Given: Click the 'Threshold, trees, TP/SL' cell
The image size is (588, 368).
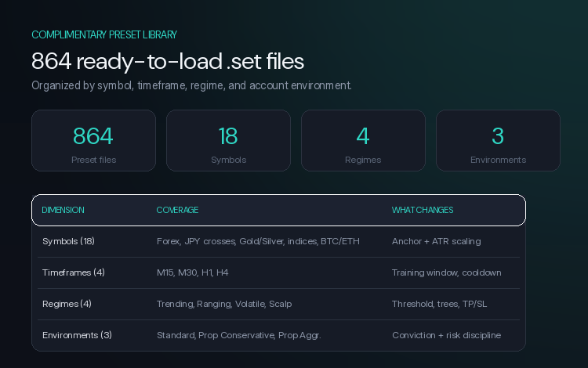Looking at the screenshot, I should pyautogui.click(x=440, y=304).
